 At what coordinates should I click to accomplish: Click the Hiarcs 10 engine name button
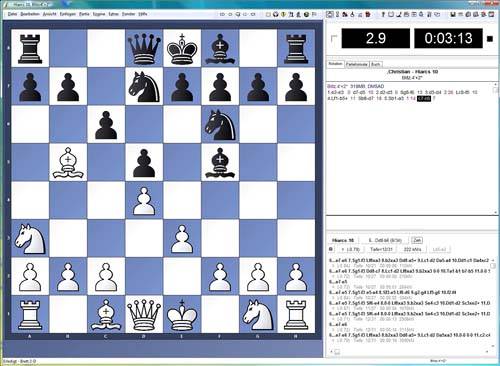pos(343,240)
